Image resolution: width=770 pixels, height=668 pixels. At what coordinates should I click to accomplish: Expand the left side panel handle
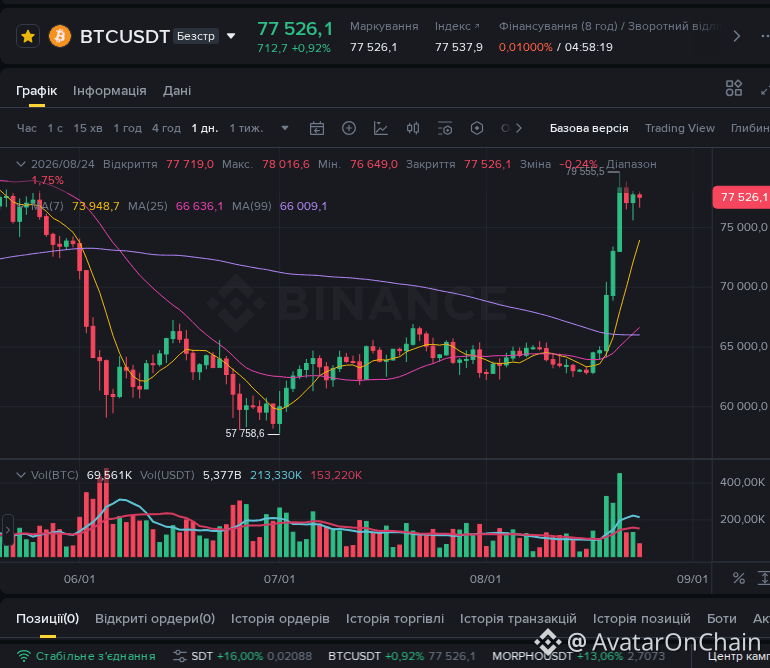[7, 530]
